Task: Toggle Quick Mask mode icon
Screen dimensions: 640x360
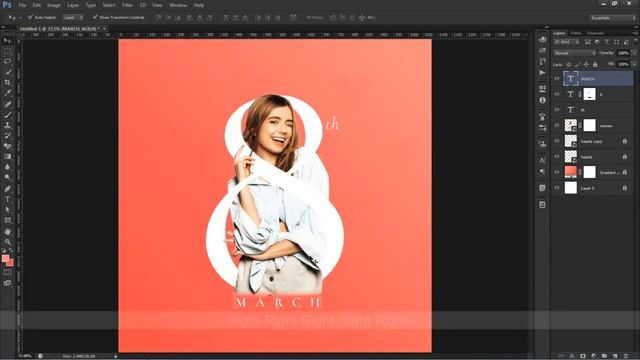Action: [7, 272]
